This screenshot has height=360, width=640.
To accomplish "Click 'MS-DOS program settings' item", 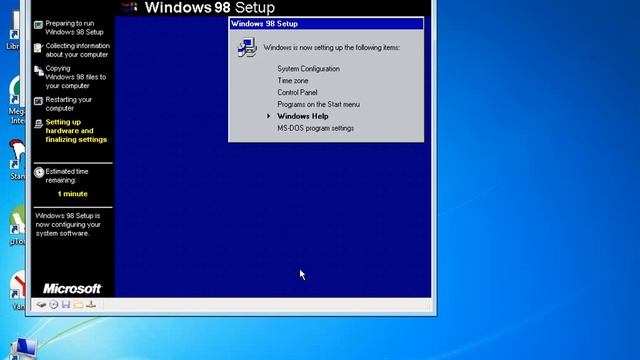I will pyautogui.click(x=316, y=128).
